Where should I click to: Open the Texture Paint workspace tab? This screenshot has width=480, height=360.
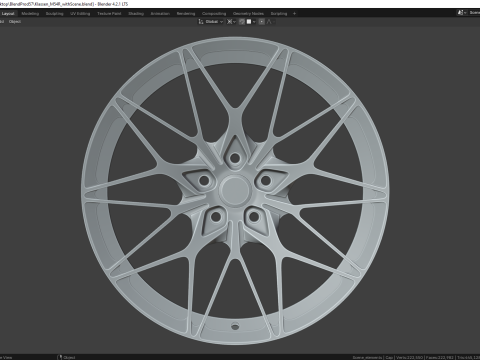109,14
